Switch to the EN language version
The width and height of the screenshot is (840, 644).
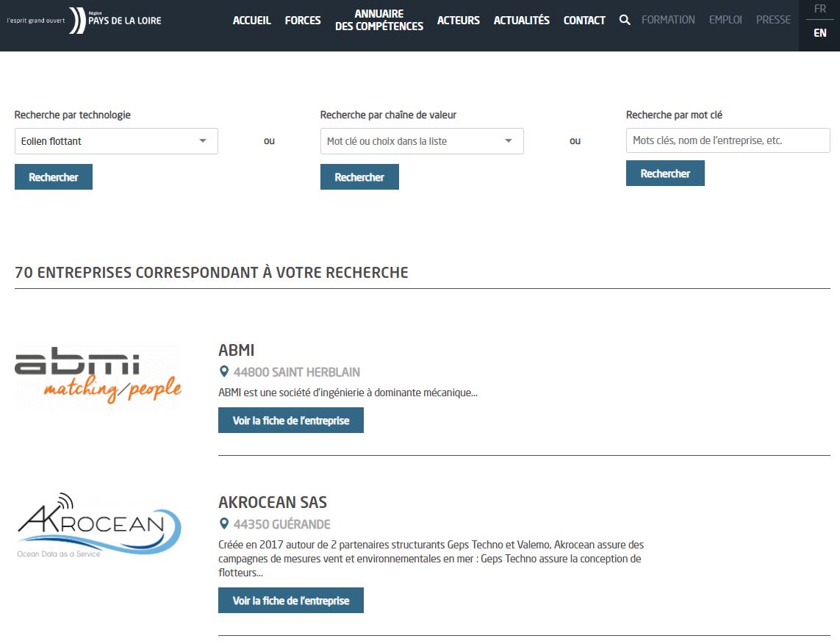[x=819, y=33]
